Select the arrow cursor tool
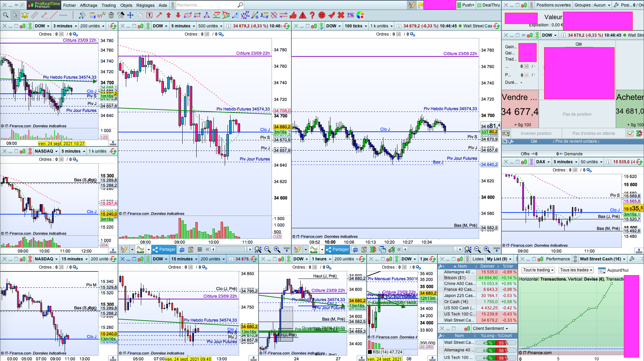The height and width of the screenshot is (361, 644). (15, 15)
